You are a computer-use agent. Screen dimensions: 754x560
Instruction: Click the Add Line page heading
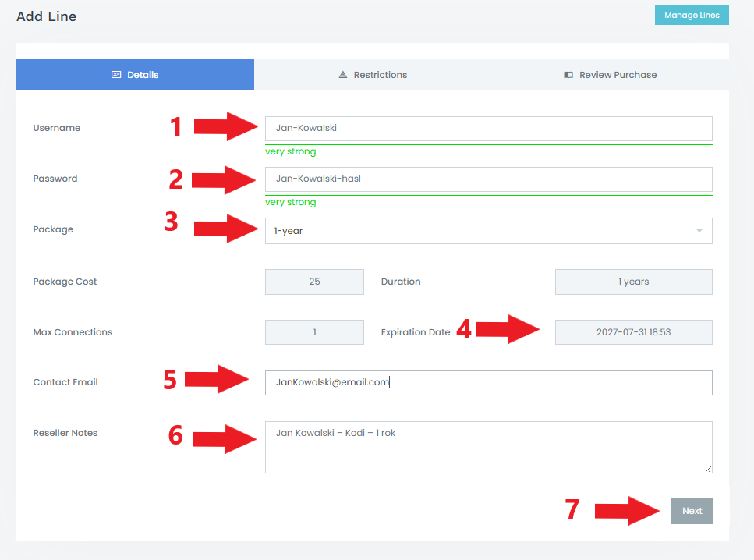click(46, 16)
